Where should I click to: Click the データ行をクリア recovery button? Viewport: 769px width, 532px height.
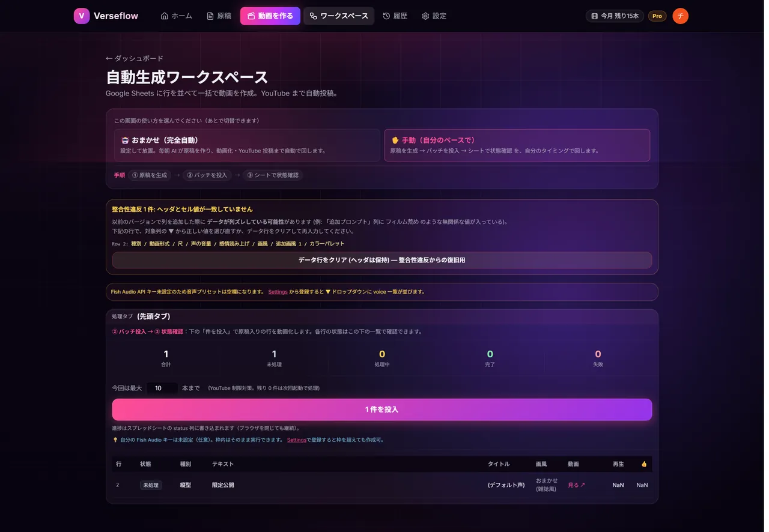coord(382,260)
